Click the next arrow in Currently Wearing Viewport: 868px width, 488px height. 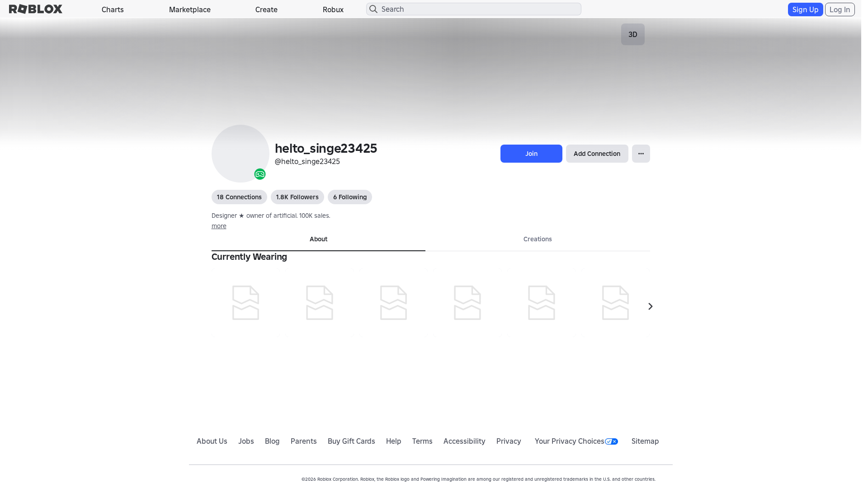pos(651,306)
